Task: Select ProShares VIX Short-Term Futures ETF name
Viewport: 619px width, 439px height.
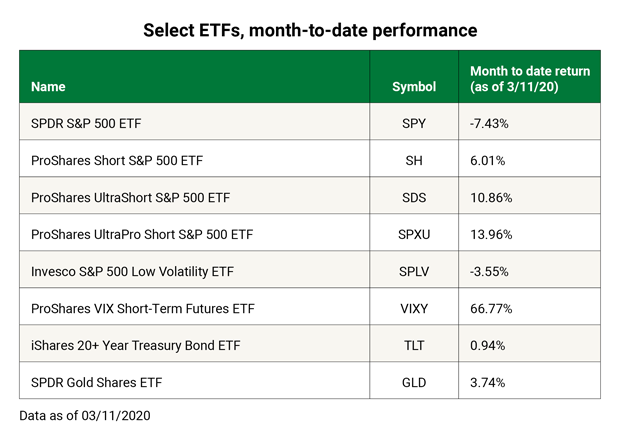Action: (143, 309)
